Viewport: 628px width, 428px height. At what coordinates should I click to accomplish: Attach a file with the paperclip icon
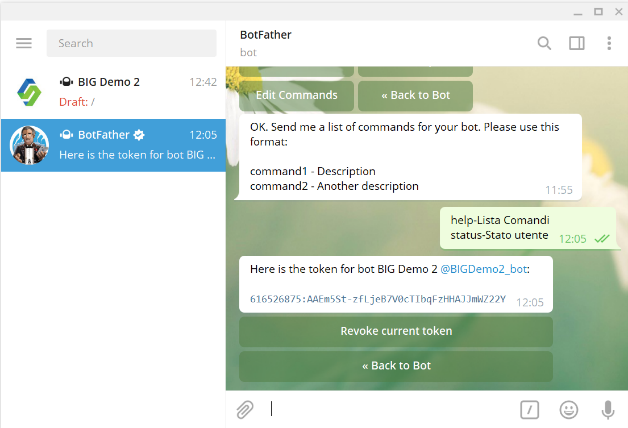click(245, 410)
